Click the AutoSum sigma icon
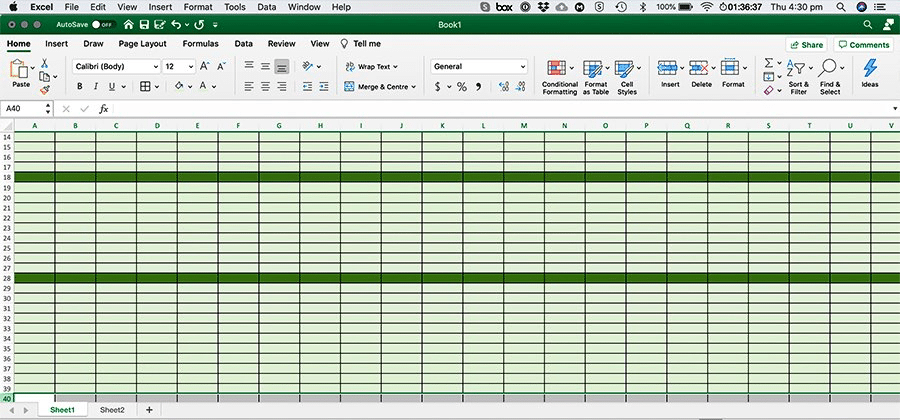Image resolution: width=900 pixels, height=420 pixels. (769, 63)
